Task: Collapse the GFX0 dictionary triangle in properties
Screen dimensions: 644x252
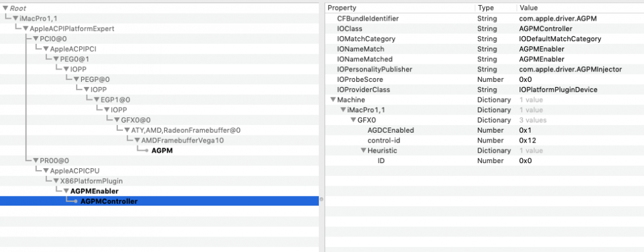Action: (353, 120)
